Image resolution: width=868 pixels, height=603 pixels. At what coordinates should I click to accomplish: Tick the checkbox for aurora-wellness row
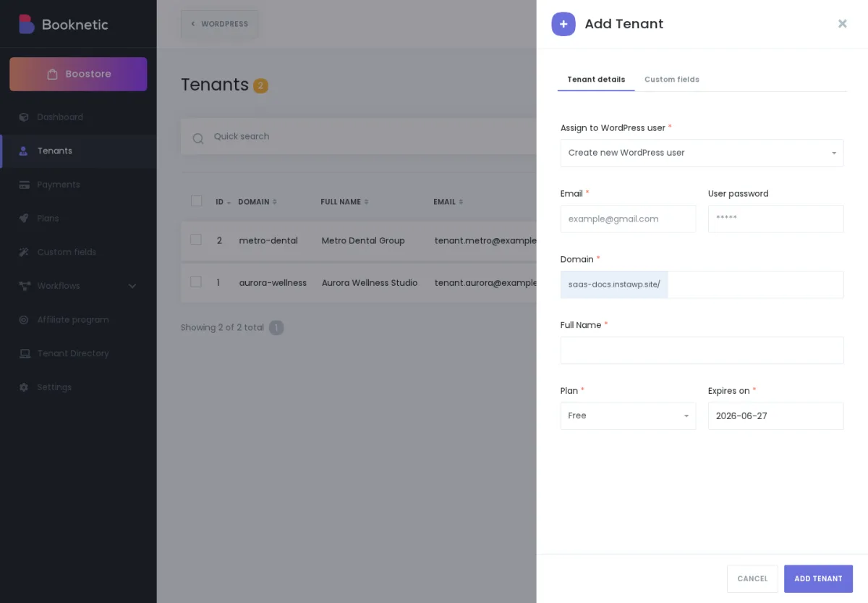(x=196, y=282)
